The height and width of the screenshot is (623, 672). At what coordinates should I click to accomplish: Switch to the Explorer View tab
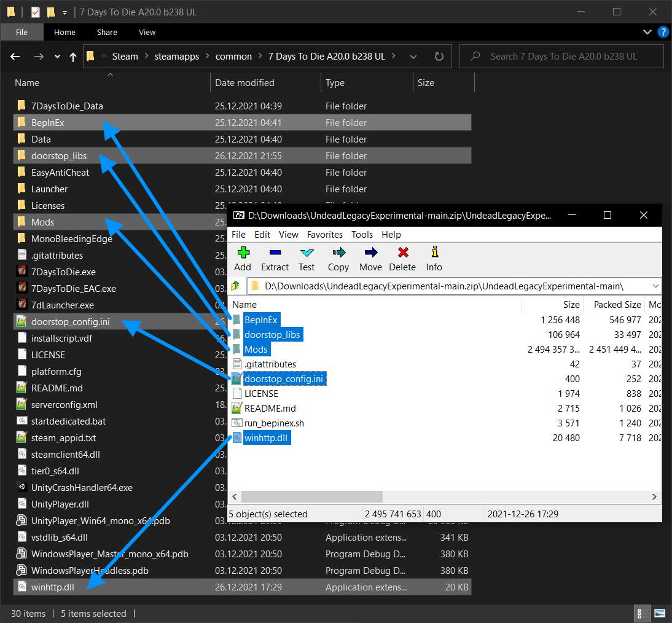pyautogui.click(x=147, y=32)
